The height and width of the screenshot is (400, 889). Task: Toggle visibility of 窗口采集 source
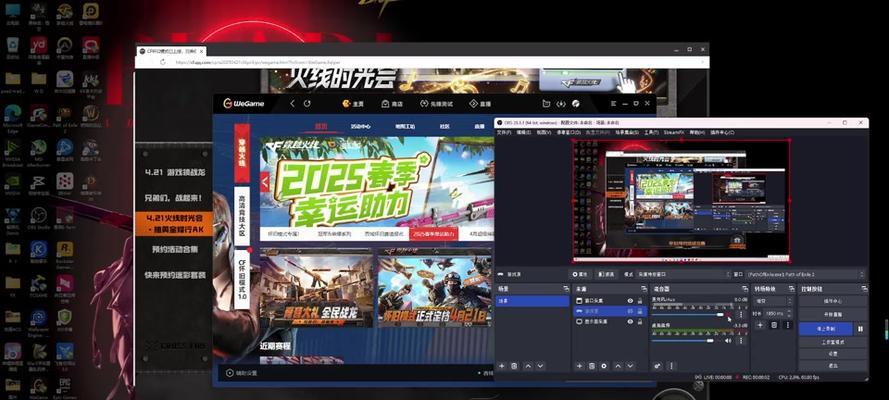[x=630, y=301]
